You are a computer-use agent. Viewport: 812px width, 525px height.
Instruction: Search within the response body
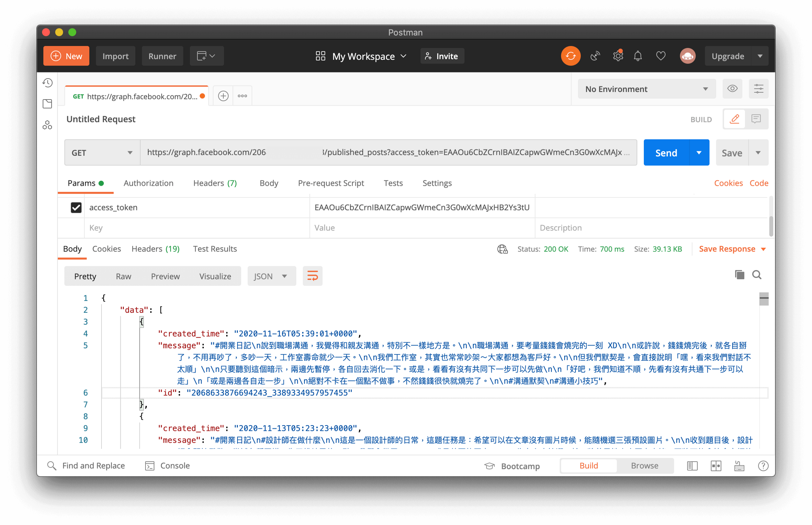pyautogui.click(x=757, y=275)
